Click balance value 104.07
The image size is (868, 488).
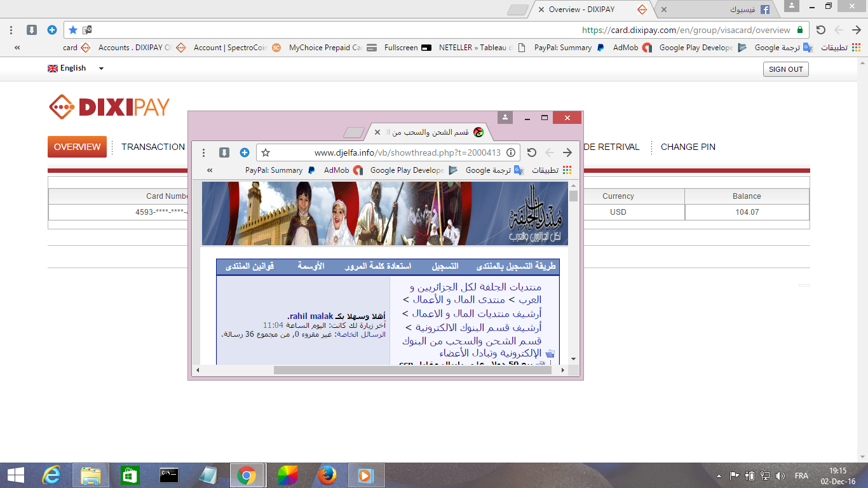pos(747,212)
